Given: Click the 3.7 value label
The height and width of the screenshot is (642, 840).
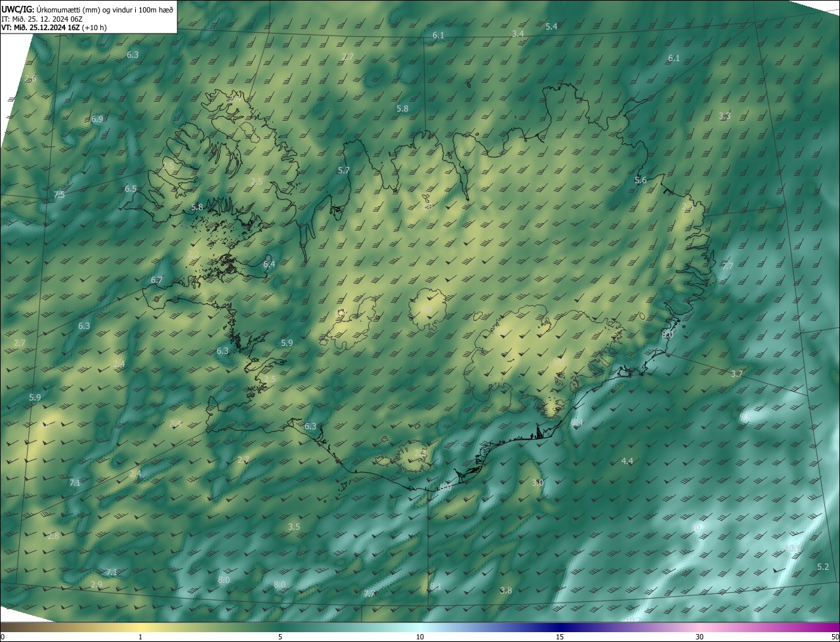Looking at the screenshot, I should 737,374.
